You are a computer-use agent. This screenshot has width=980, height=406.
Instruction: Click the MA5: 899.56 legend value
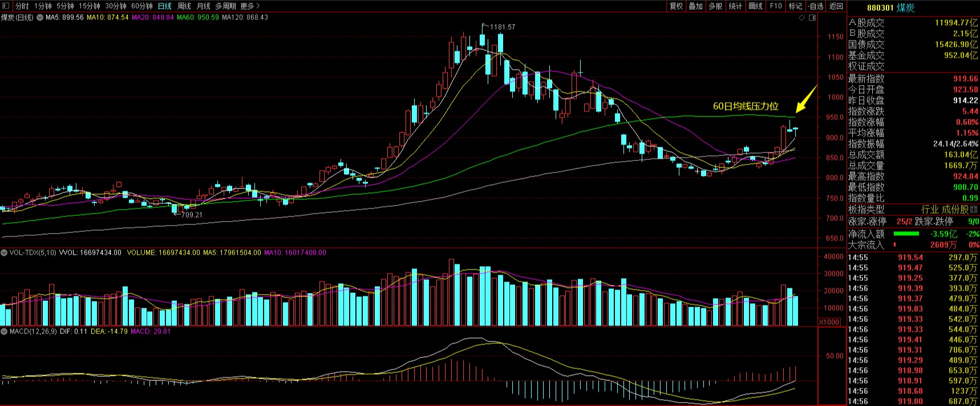click(x=64, y=18)
